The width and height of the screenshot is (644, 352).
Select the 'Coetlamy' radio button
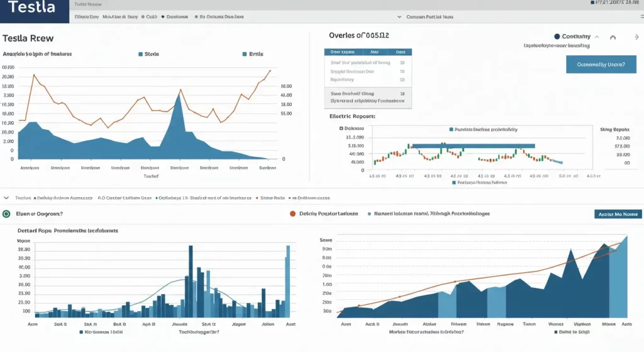pyautogui.click(x=557, y=37)
